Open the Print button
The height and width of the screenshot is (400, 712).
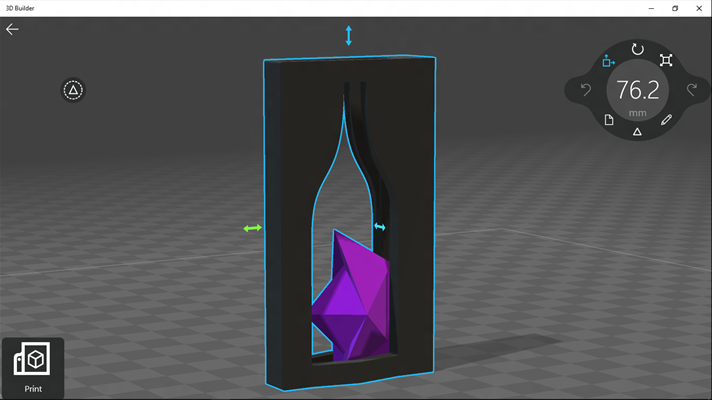coord(33,368)
